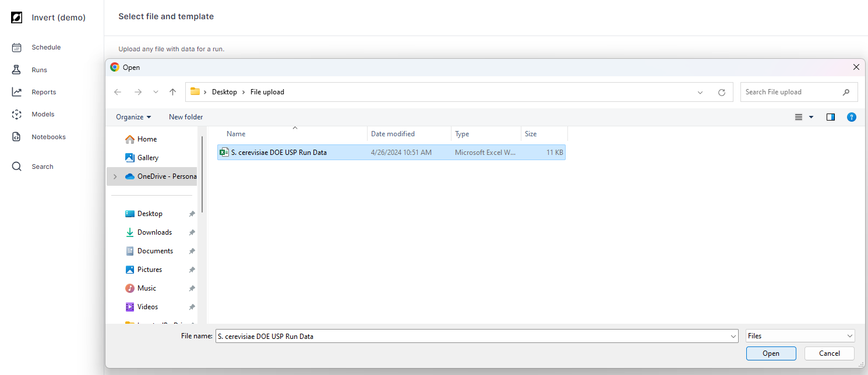Expand the OneDrive - Personal tree node

click(x=114, y=176)
